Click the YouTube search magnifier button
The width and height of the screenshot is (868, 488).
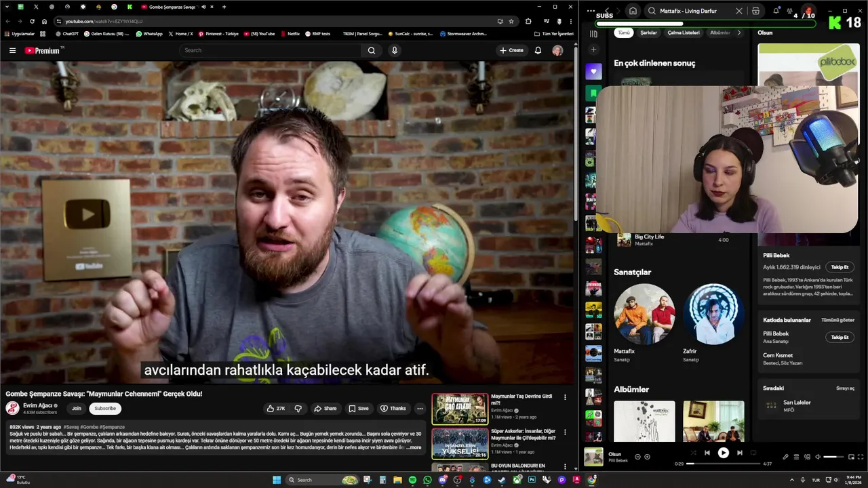(371, 50)
